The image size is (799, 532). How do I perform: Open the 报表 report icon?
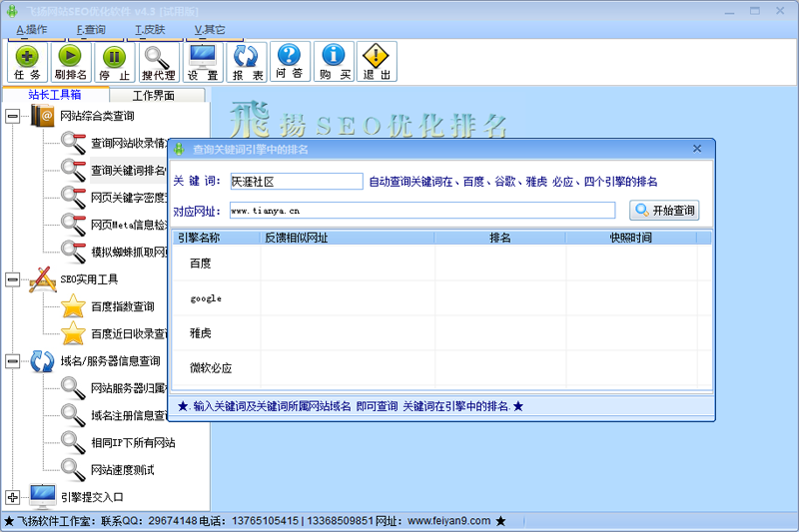click(x=247, y=62)
